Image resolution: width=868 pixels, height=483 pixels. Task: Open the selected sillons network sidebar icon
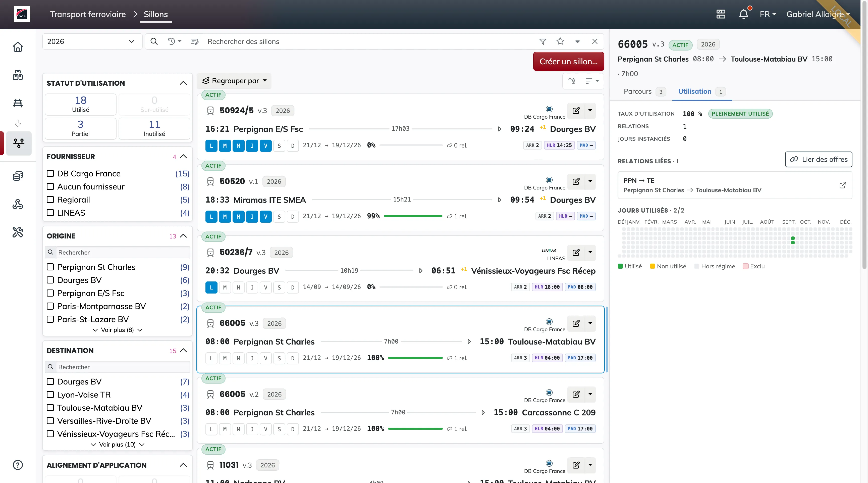(x=19, y=143)
